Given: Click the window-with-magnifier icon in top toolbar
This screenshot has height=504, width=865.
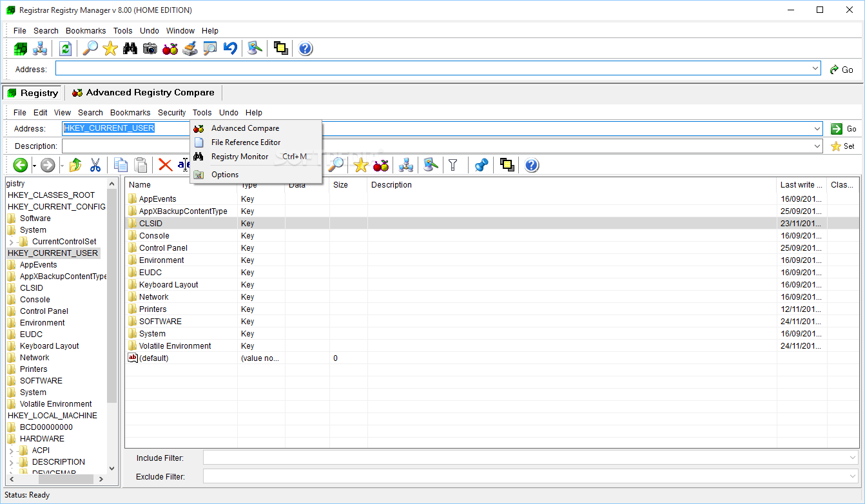Looking at the screenshot, I should (210, 48).
